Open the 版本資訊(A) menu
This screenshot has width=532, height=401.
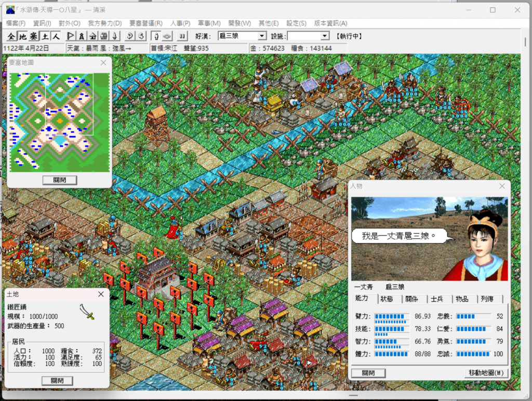(x=330, y=23)
